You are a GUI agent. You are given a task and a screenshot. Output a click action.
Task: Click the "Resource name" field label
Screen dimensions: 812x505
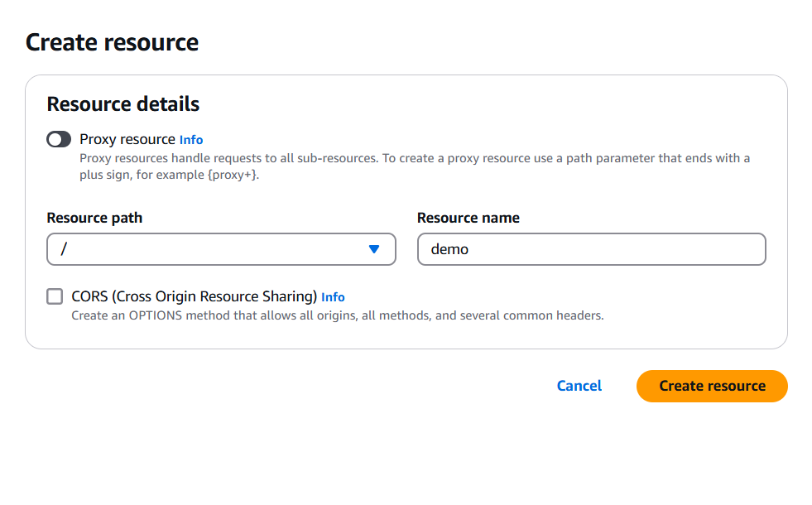(468, 218)
